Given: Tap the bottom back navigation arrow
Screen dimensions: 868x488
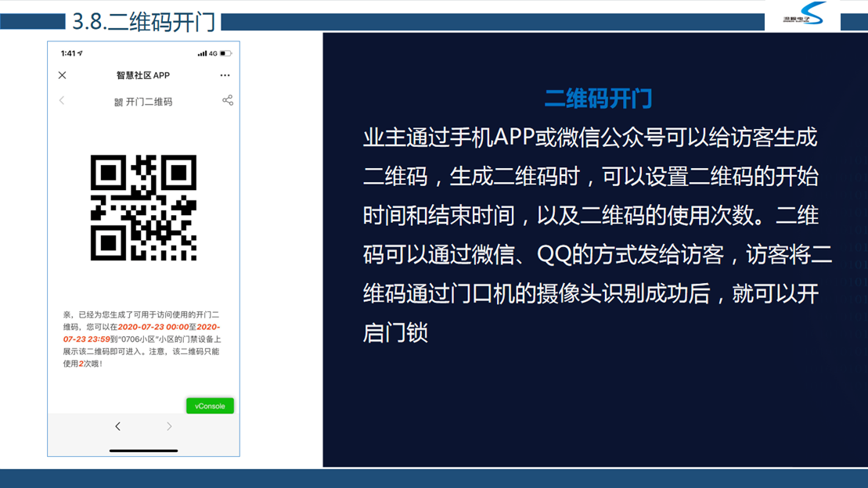Looking at the screenshot, I should point(117,426).
